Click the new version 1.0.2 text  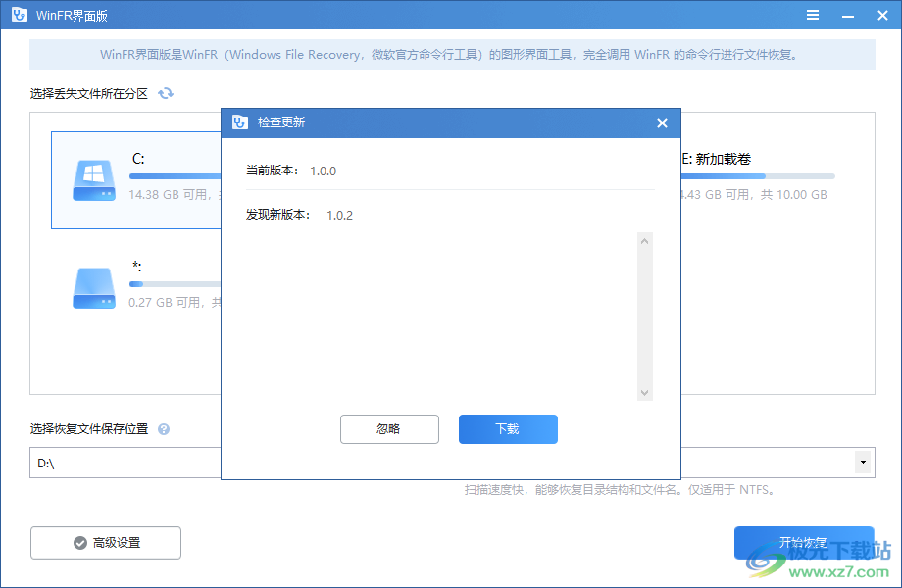point(339,216)
